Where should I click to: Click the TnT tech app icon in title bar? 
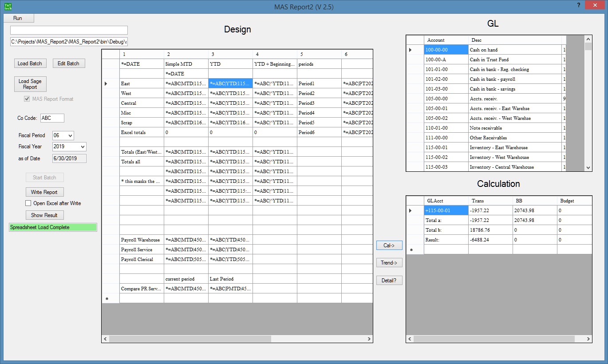click(8, 7)
